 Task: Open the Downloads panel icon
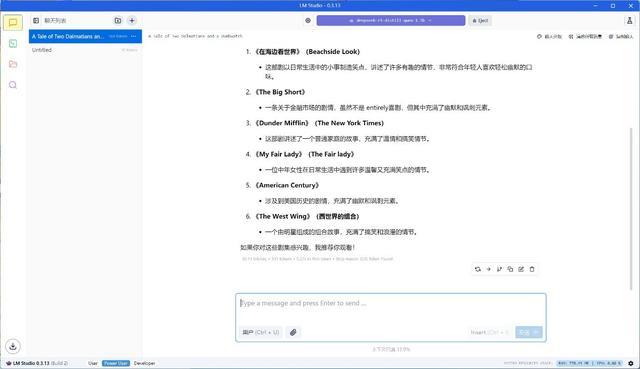(x=13, y=346)
